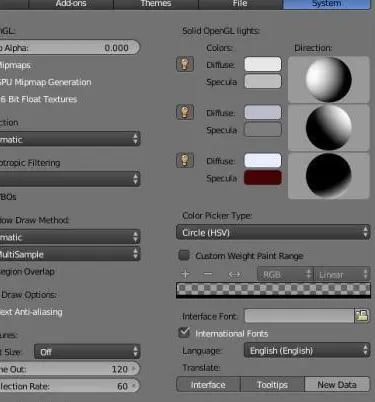Pick the second light's Diffuse color
This screenshot has width=375, height=402.
click(263, 112)
